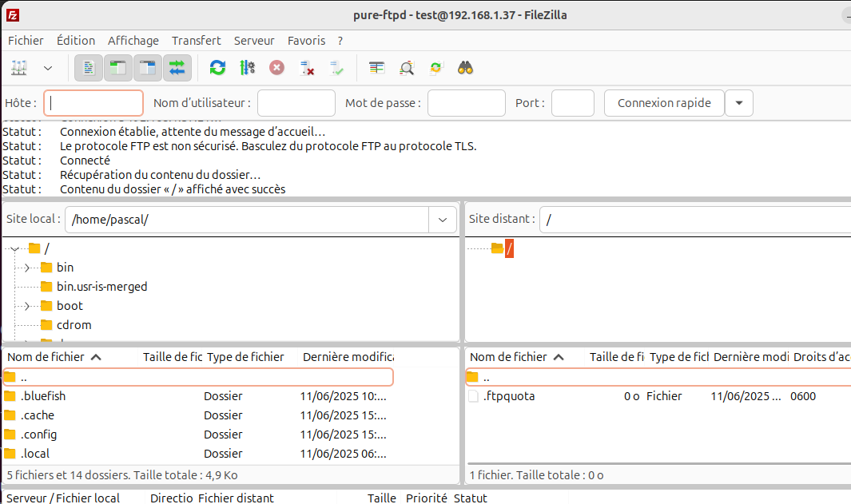
Task: Open the Affichage menu
Action: pos(133,41)
